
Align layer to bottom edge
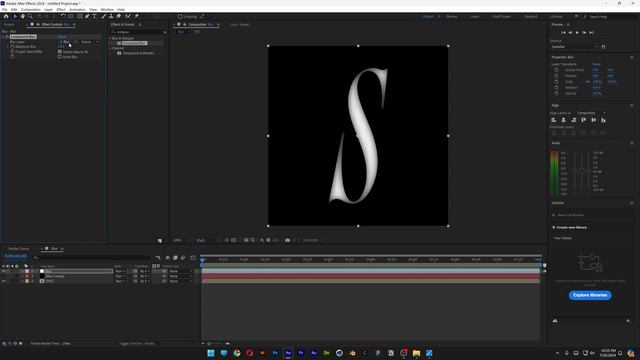[x=603, y=120]
